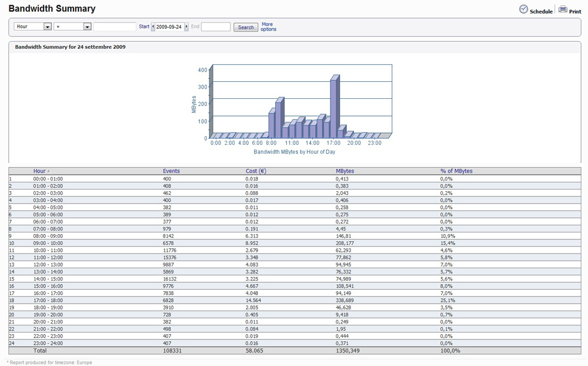Open the Hour filter dropdown
588x366 pixels.
(x=32, y=26)
